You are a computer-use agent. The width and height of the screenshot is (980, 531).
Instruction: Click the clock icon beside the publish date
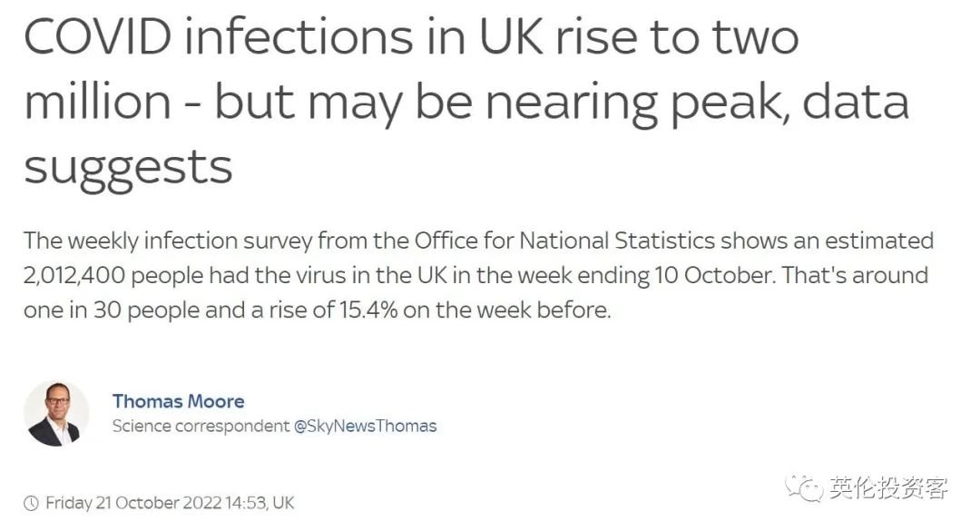[x=31, y=503]
